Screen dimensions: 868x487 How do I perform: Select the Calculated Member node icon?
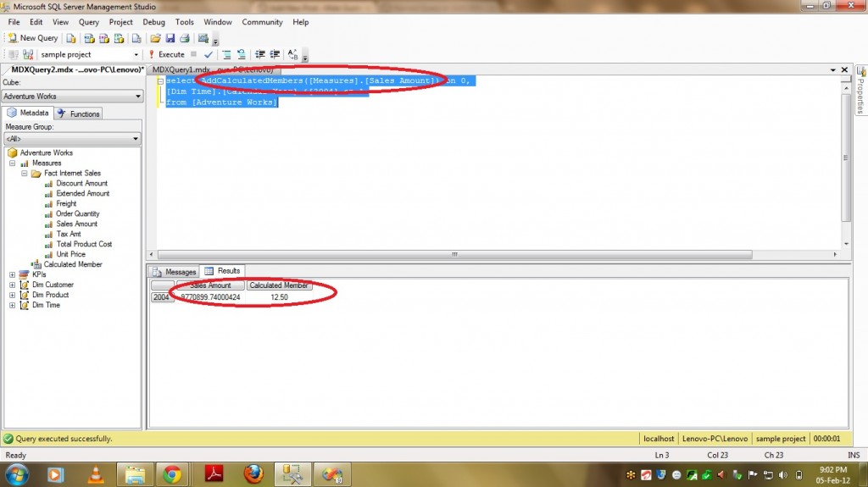37,264
